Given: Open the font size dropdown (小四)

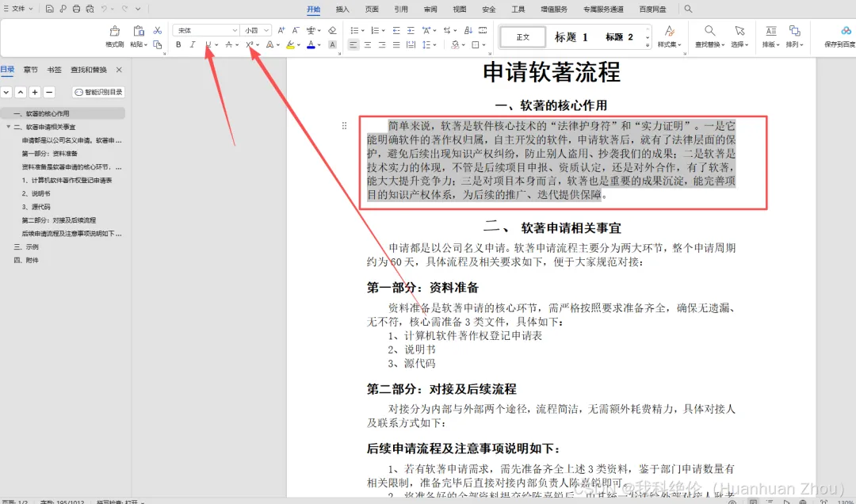Looking at the screenshot, I should [x=266, y=31].
